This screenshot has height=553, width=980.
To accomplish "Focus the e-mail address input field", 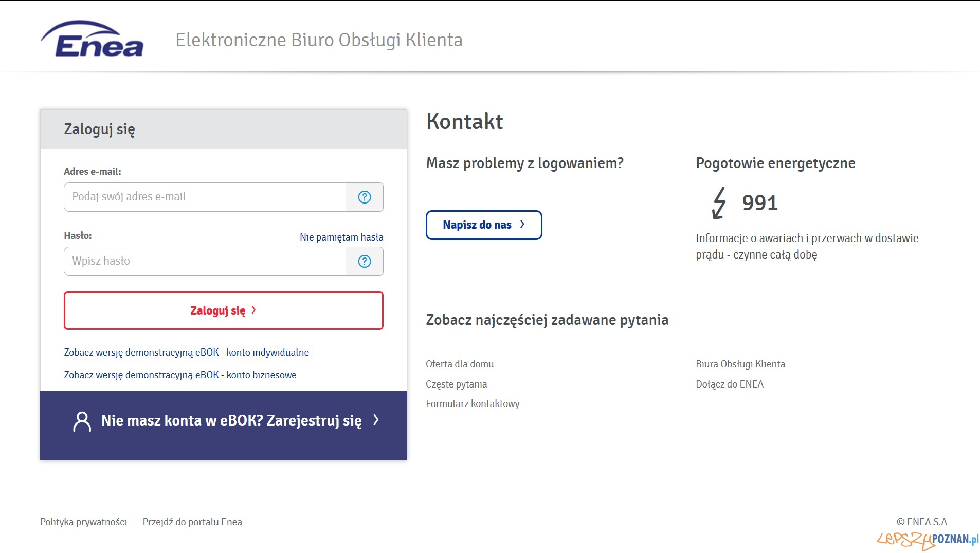I will coord(205,197).
